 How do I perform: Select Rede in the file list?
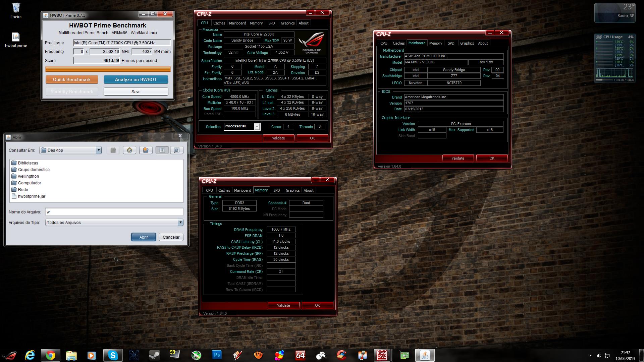(x=20, y=190)
